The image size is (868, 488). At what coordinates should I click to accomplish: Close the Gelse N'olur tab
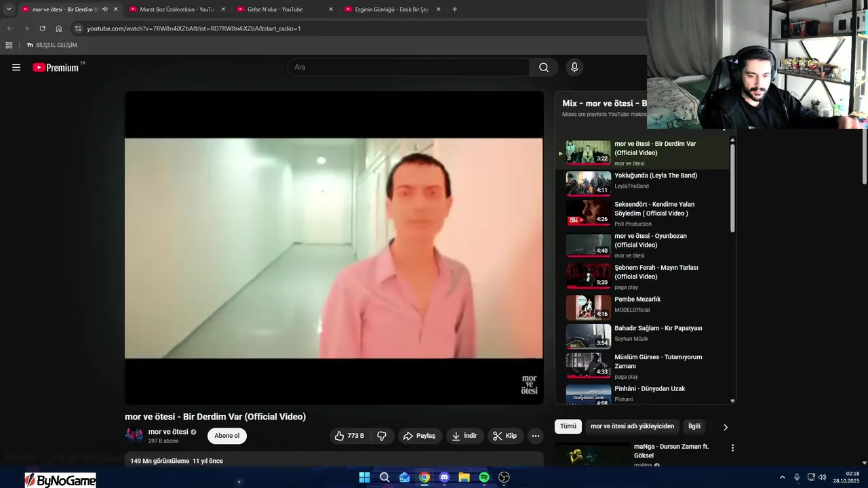(x=330, y=9)
